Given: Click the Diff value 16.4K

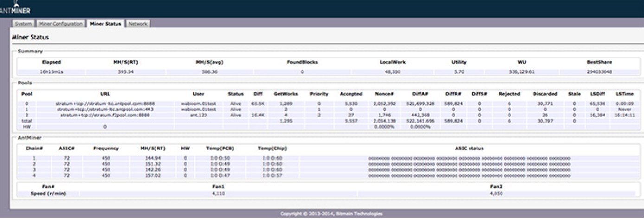Looking at the screenshot, I should coord(258,115).
